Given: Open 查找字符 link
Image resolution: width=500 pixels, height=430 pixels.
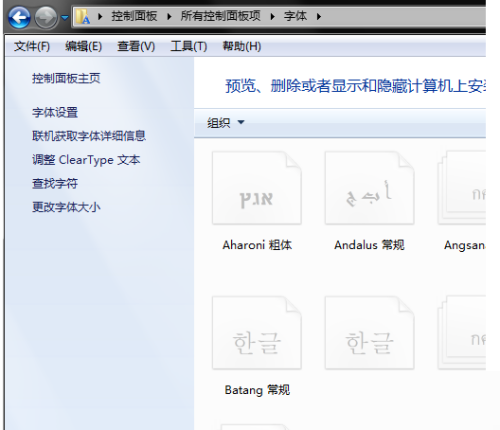Looking at the screenshot, I should point(55,183).
